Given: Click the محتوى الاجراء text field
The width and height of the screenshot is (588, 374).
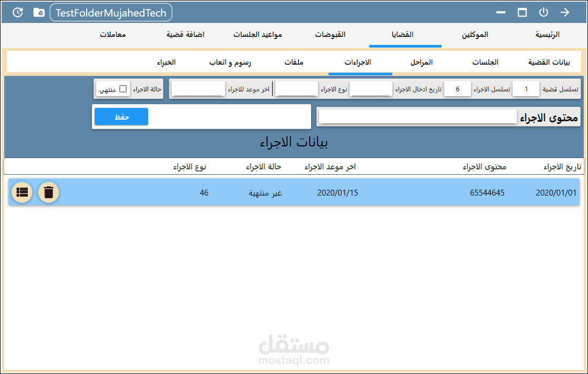Looking at the screenshot, I should coord(418,116).
